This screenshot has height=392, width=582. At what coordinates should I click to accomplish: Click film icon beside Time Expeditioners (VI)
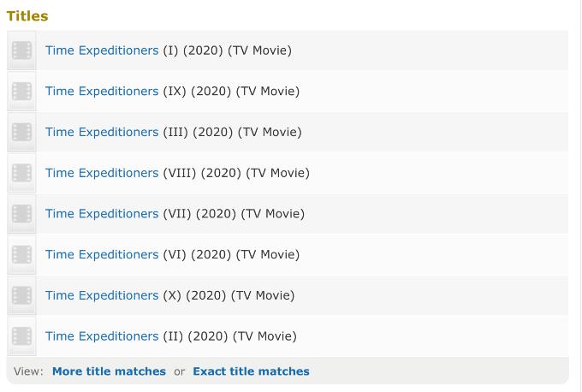22,255
